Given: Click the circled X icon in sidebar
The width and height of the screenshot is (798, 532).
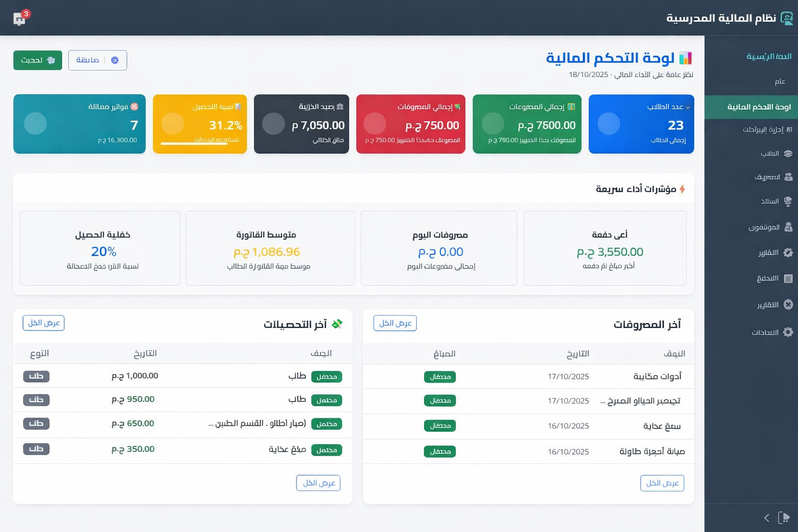Looking at the screenshot, I should click(788, 304).
